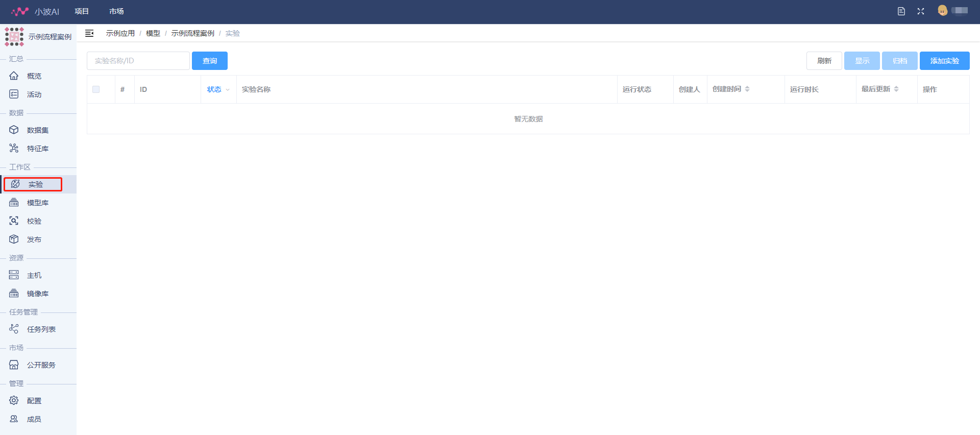This screenshot has height=435, width=980.
Task: Open 示例应用 breadcrumb link
Action: 120,33
